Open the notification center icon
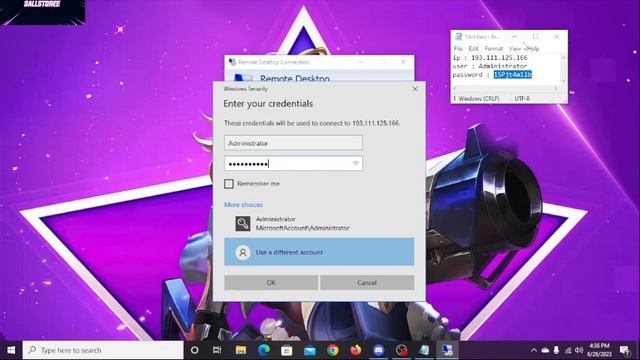Screen dimensions: 640x360 click(624, 350)
